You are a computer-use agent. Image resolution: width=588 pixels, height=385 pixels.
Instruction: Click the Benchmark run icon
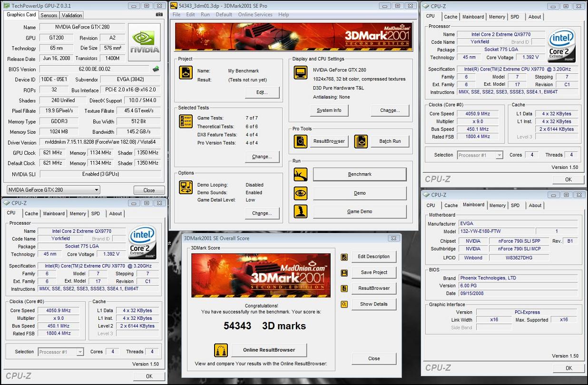click(x=301, y=174)
